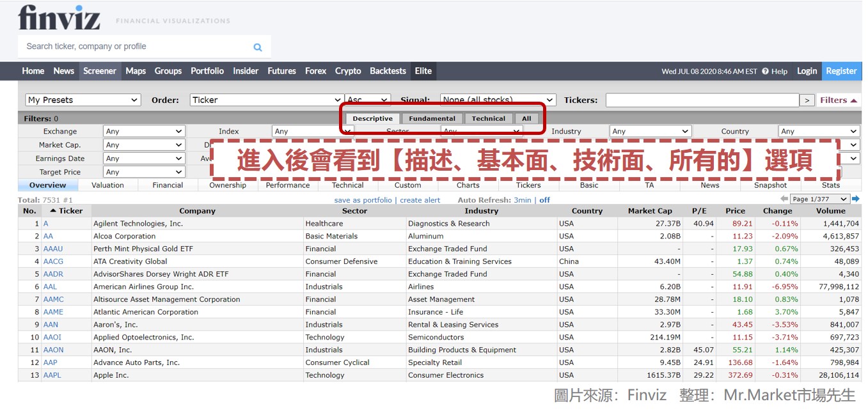The height and width of the screenshot is (413, 868).
Task: Sort by the Ticker column header
Action: (x=67, y=211)
